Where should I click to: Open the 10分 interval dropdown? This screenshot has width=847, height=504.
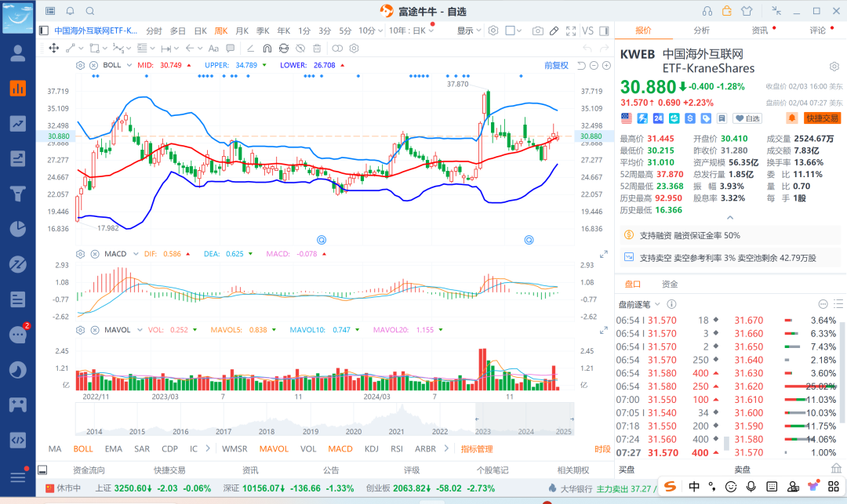click(x=370, y=31)
